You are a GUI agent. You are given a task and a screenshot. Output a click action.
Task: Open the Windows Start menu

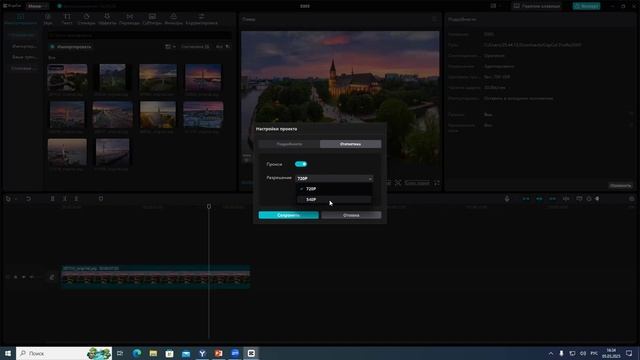coord(8,353)
